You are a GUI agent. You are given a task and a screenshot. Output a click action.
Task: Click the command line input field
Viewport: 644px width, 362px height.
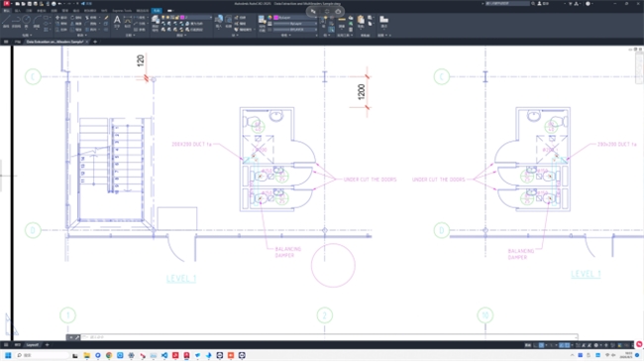329,337
